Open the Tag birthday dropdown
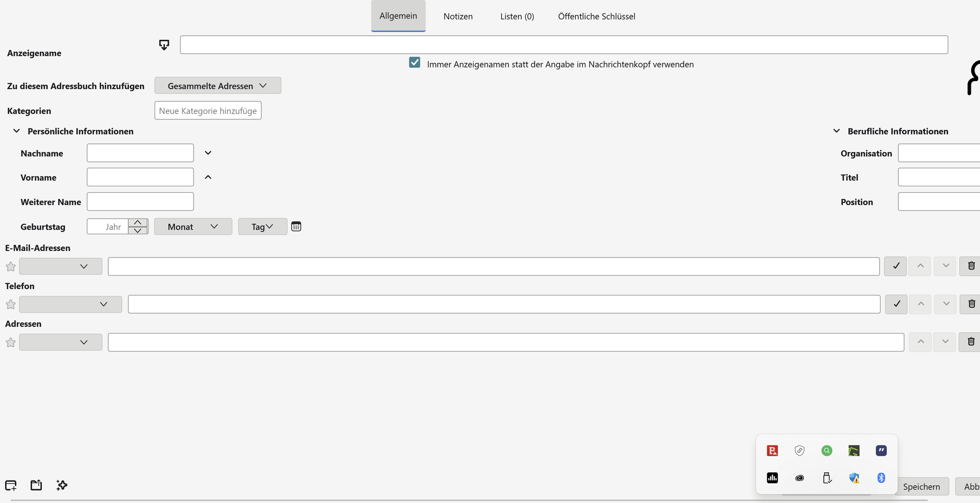Screen dimensions: 980x503 tap(262, 227)
